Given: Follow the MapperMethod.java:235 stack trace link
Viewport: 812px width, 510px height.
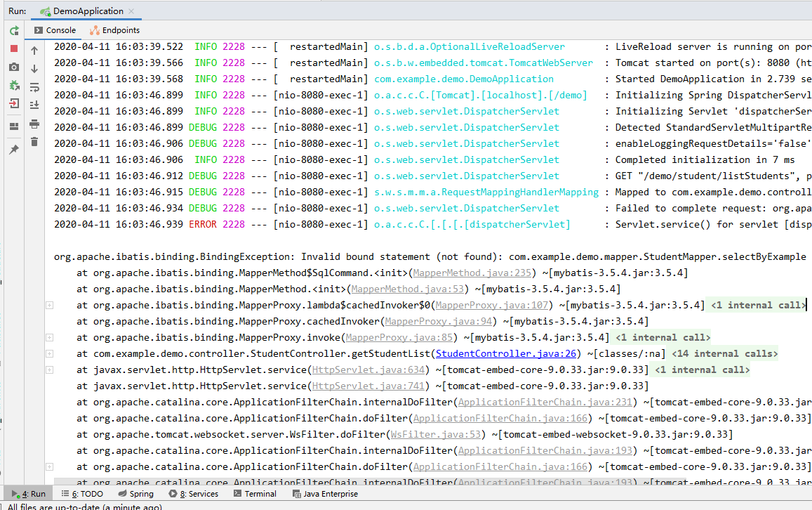Looking at the screenshot, I should 473,273.
